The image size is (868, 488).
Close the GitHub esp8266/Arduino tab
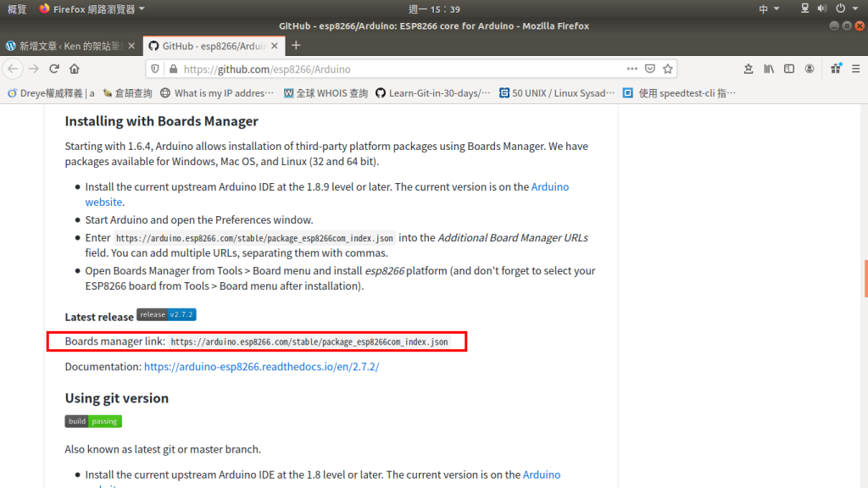point(275,46)
